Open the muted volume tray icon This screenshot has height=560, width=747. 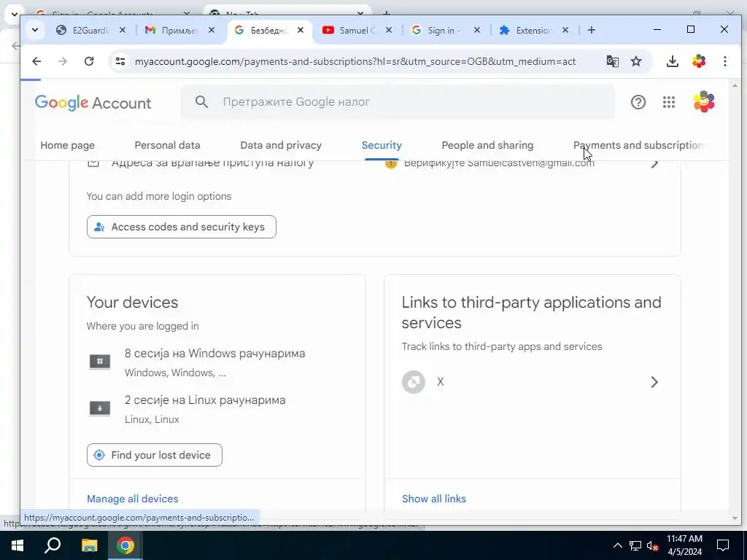tap(652, 545)
